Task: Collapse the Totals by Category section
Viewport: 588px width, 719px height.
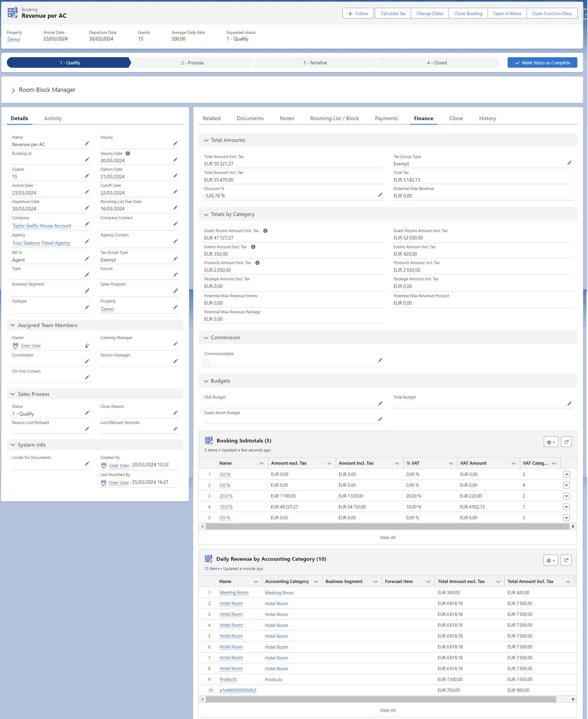Action: click(x=206, y=215)
